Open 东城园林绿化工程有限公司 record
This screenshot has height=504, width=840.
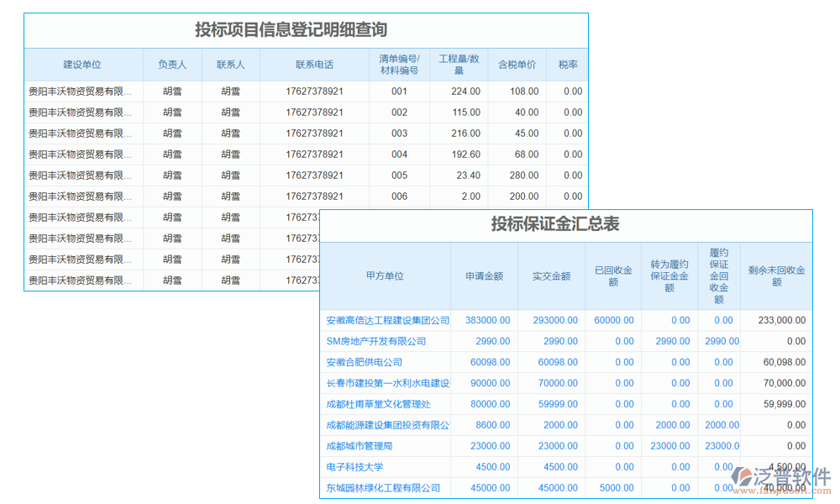386,488
